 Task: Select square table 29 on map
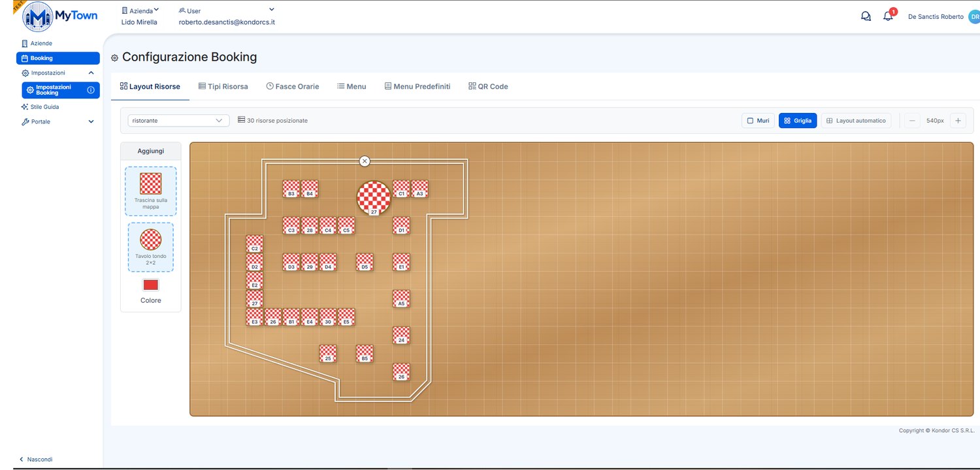coord(310,262)
